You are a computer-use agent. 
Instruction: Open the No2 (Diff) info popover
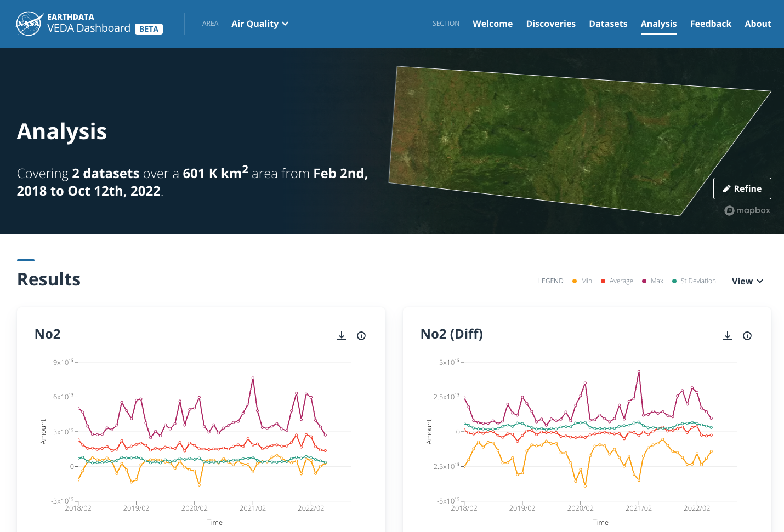click(x=747, y=335)
